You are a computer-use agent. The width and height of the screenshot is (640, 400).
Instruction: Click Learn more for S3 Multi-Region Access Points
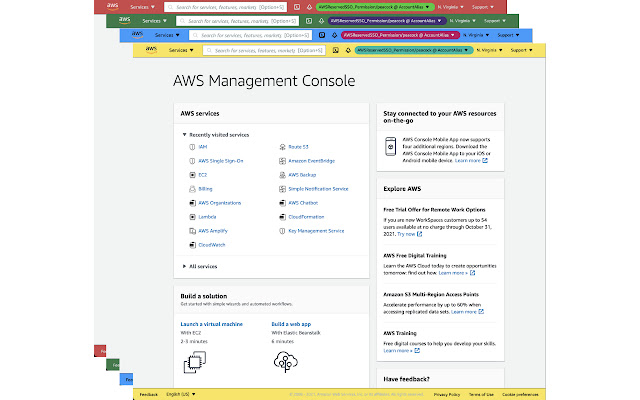[467, 311]
